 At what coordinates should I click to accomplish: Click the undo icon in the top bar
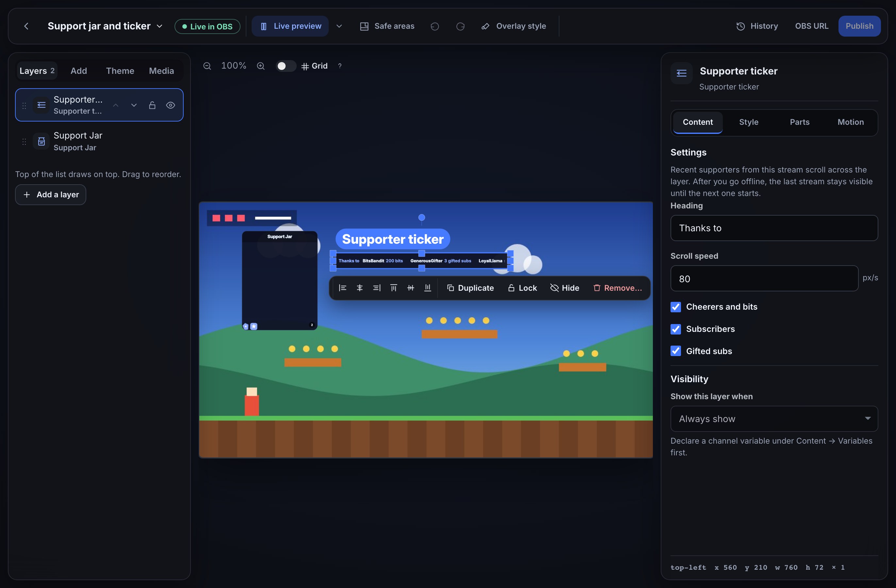[x=435, y=26]
